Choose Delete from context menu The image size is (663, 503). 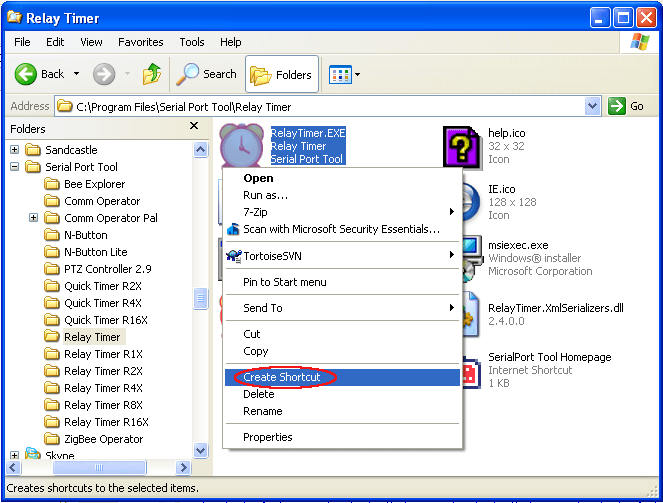point(342,394)
